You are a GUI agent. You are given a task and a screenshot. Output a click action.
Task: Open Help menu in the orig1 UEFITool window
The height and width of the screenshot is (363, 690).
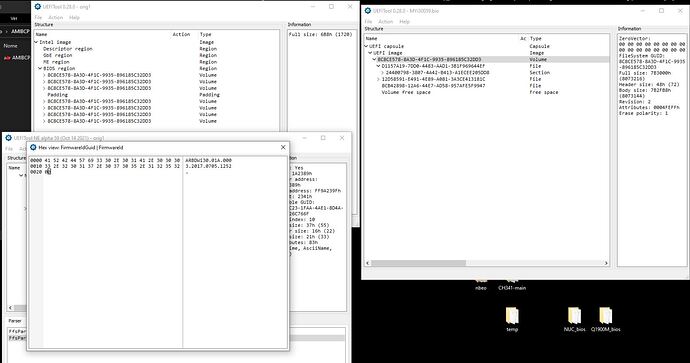tap(74, 17)
